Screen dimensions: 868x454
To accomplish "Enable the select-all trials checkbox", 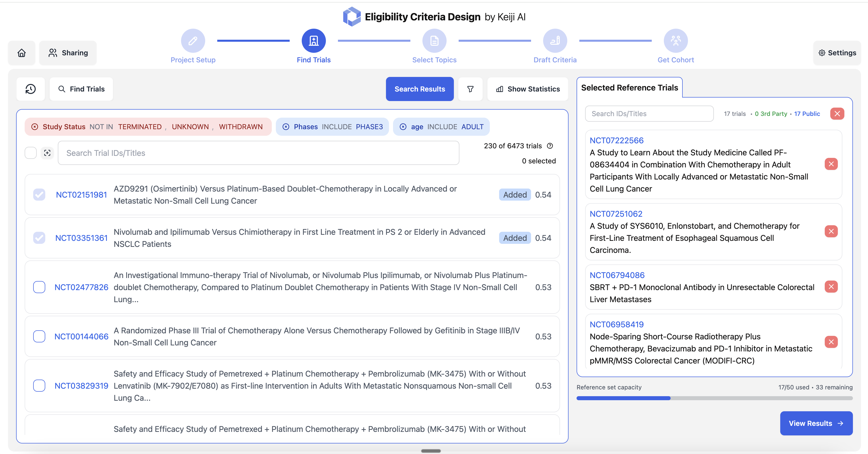I will pos(30,153).
